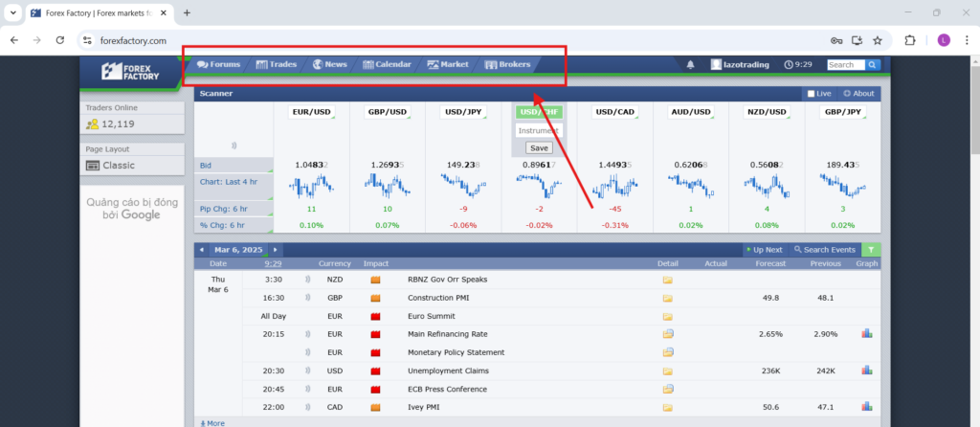This screenshot has width=980, height=427.
Task: Click the GBP/JPY mini candlestick chart
Action: [x=842, y=186]
